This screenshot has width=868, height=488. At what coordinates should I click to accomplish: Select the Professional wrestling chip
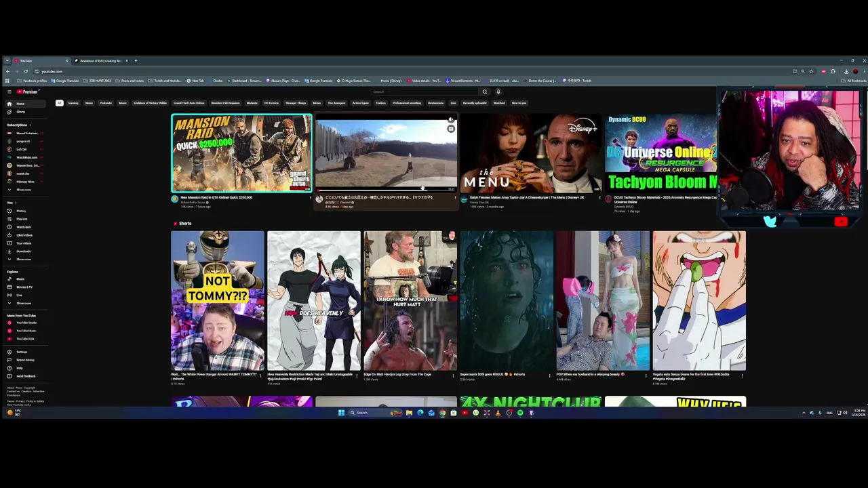pyautogui.click(x=407, y=103)
